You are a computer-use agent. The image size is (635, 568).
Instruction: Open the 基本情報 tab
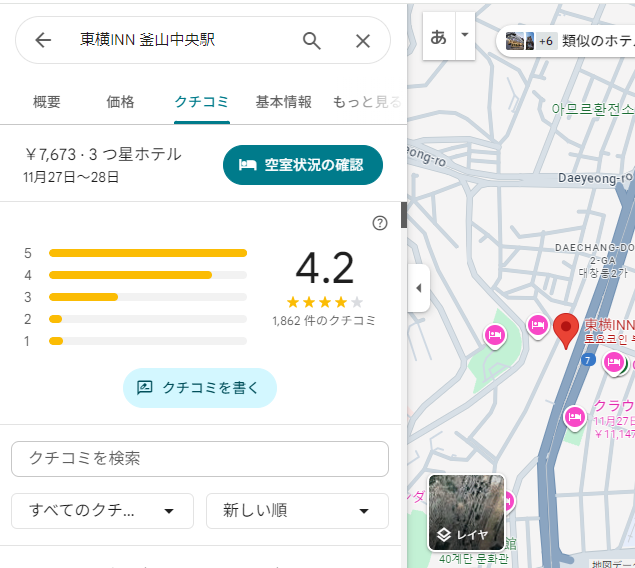pos(283,102)
